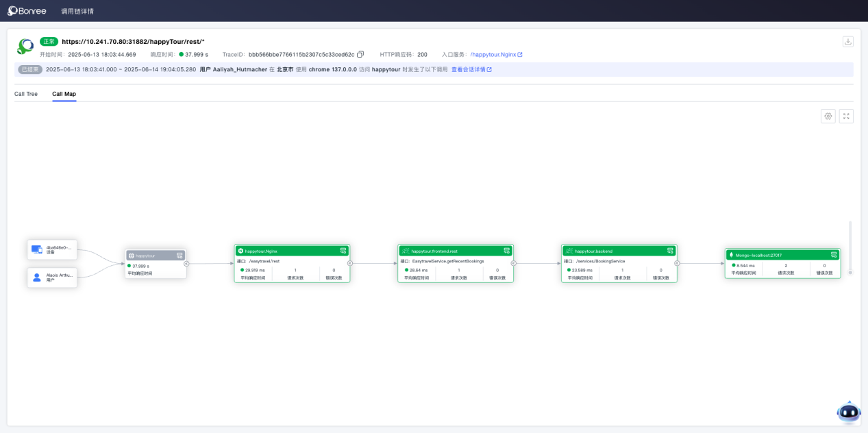The height and width of the screenshot is (433, 868).
Task: Enter fullscreen view of call map
Action: 846,116
